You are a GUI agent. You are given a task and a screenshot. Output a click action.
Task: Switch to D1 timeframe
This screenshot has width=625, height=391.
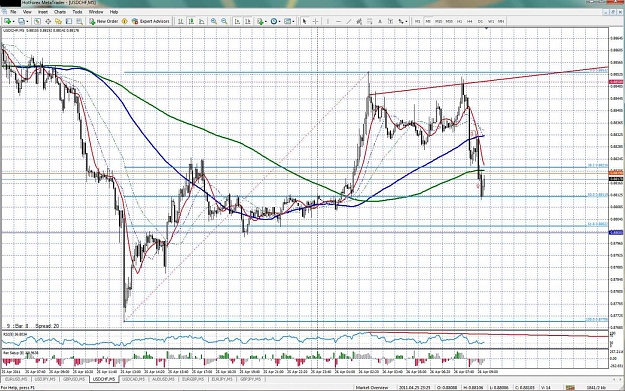480,21
